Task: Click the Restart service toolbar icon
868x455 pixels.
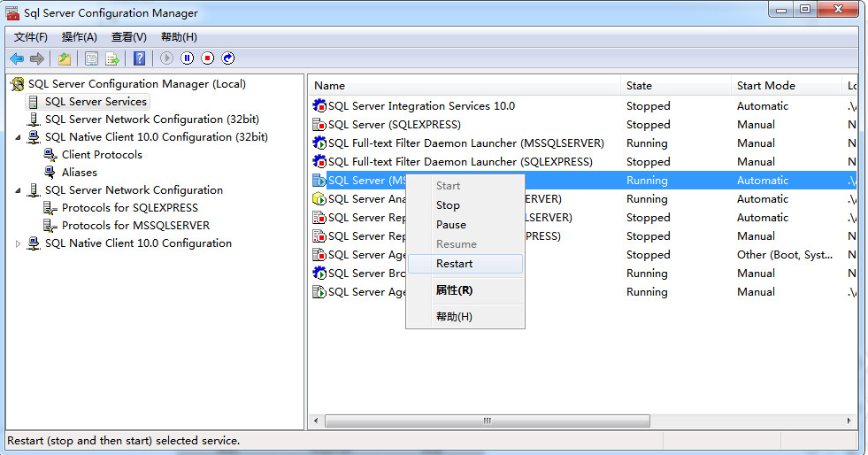Action: (228, 58)
